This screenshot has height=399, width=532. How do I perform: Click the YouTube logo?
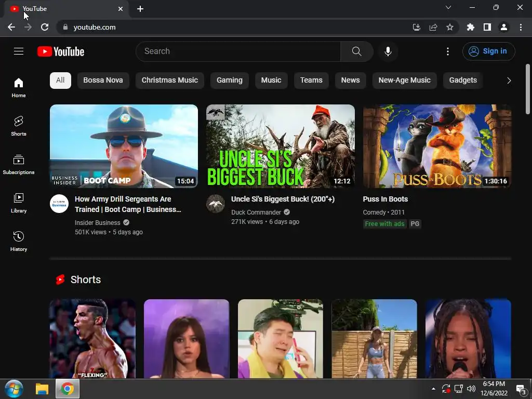click(x=61, y=51)
